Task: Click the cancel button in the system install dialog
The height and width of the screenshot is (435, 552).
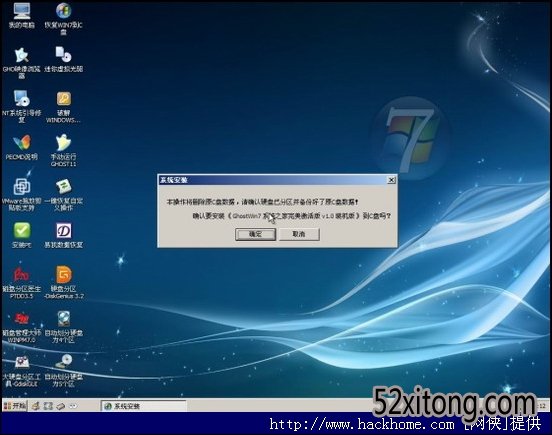Action: [299, 234]
